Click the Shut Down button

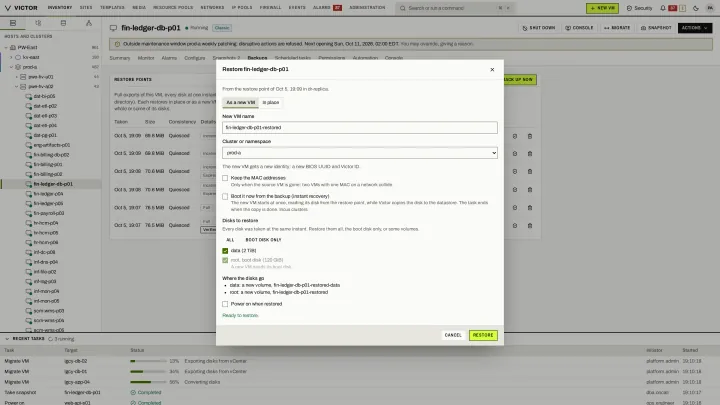(539, 28)
